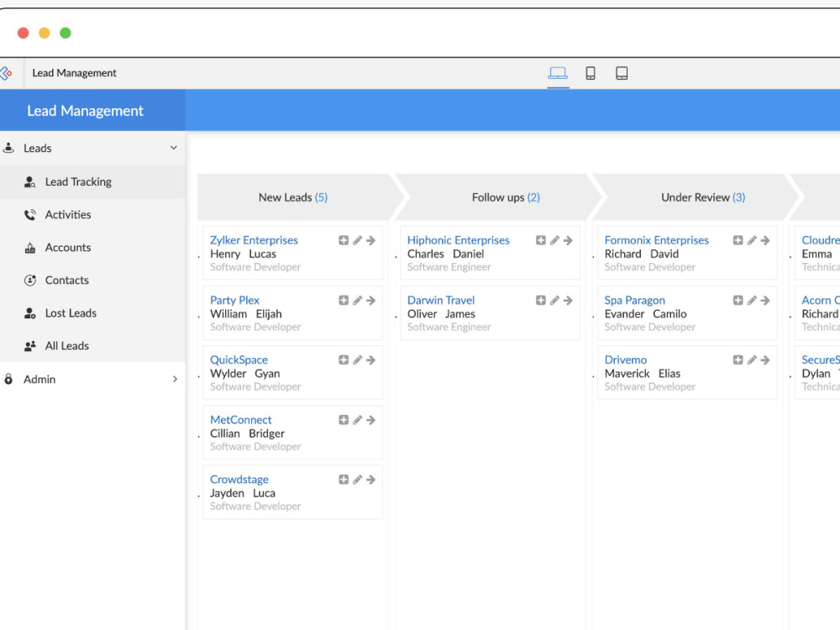
Task: Open the QuickSpace lead link
Action: click(x=239, y=360)
